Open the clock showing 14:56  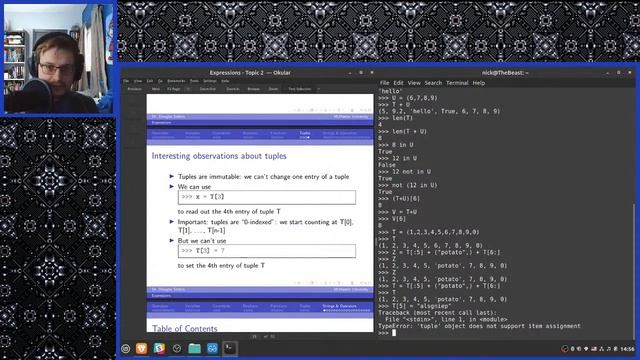627,349
